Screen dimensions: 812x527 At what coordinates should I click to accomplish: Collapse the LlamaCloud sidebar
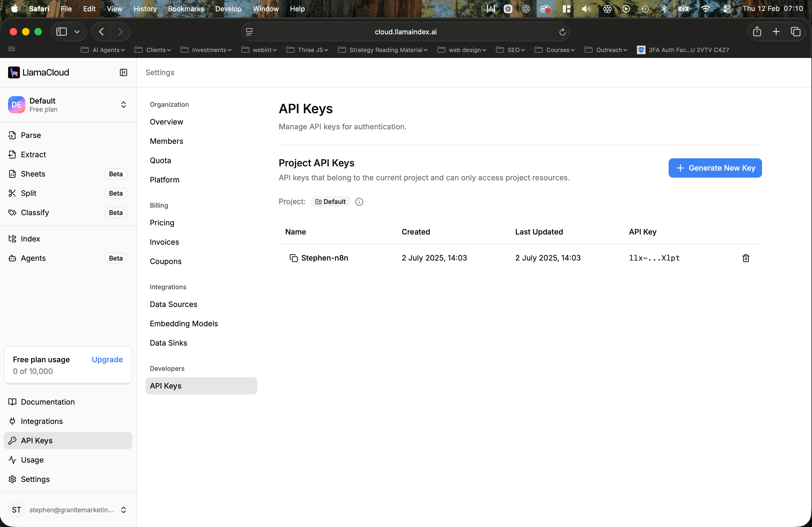(123, 72)
